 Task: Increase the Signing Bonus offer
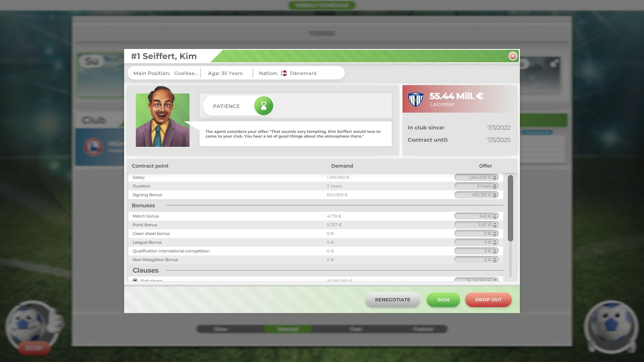coord(495,193)
